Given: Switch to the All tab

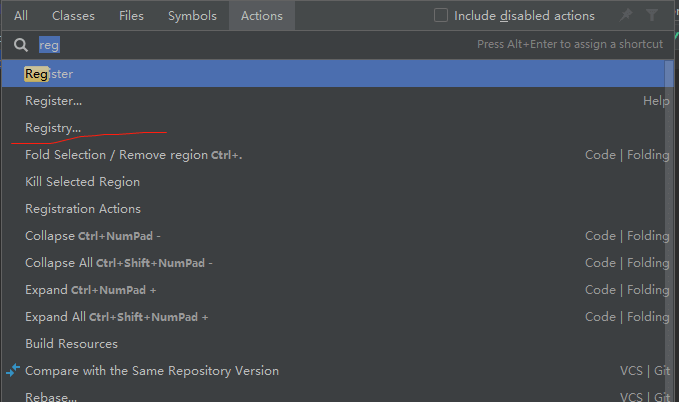Looking at the screenshot, I should pos(21,16).
